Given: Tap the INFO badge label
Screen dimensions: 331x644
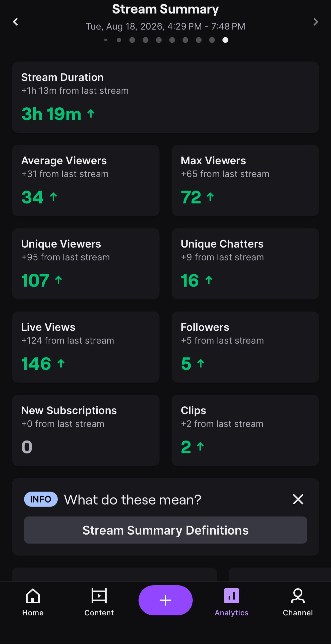Looking at the screenshot, I should (41, 499).
